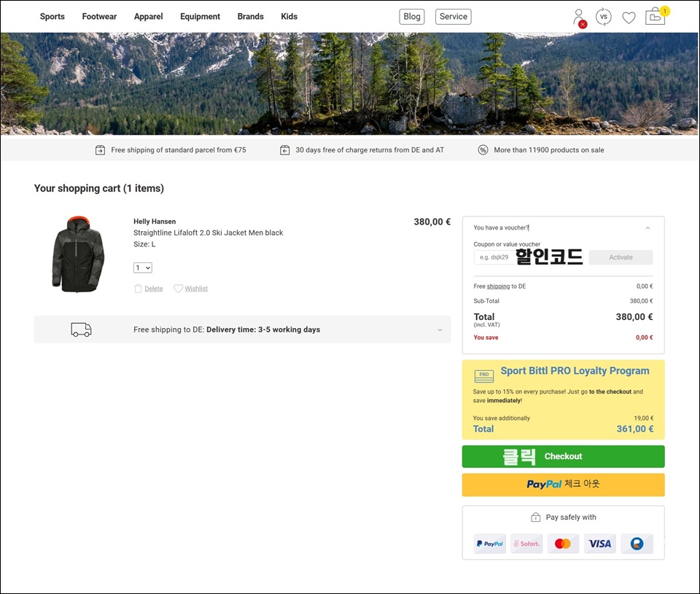Click the Wishlist link for the jacket
The height and width of the screenshot is (594, 700).
click(x=196, y=289)
